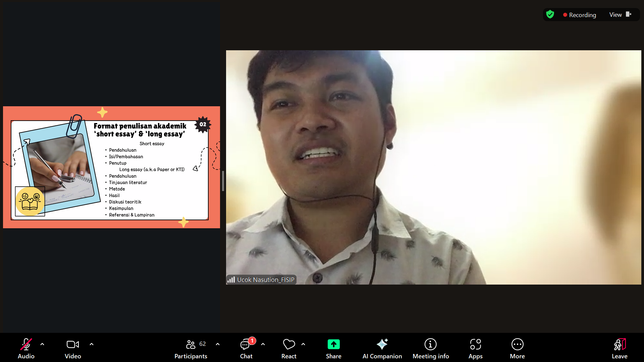Viewport: 644px width, 362px height.
Task: Click the green encryption shield icon
Action: coord(550,14)
